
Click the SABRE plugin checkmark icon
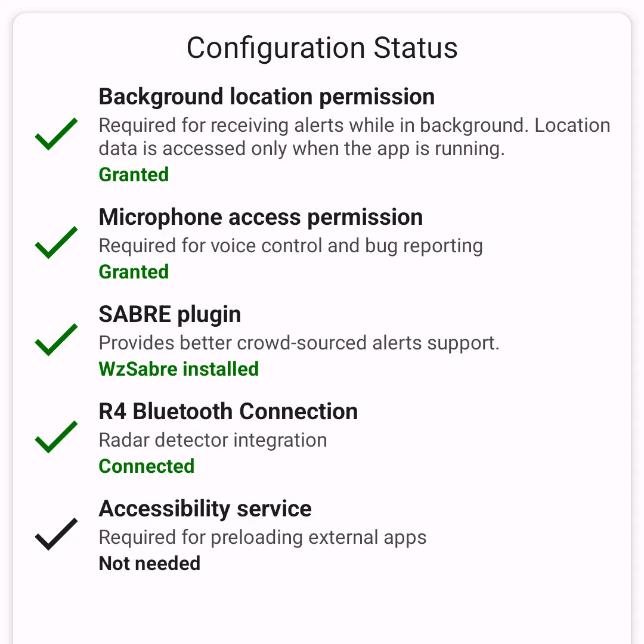[56, 340]
